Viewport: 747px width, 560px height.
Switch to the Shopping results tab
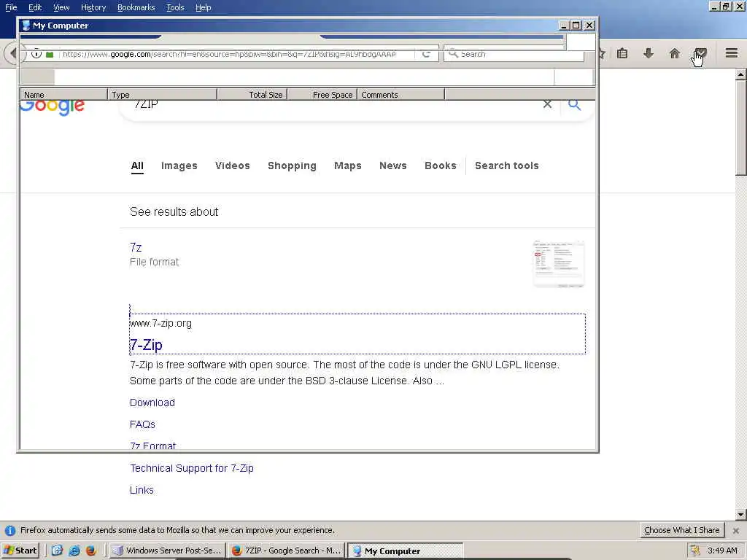[x=292, y=166]
